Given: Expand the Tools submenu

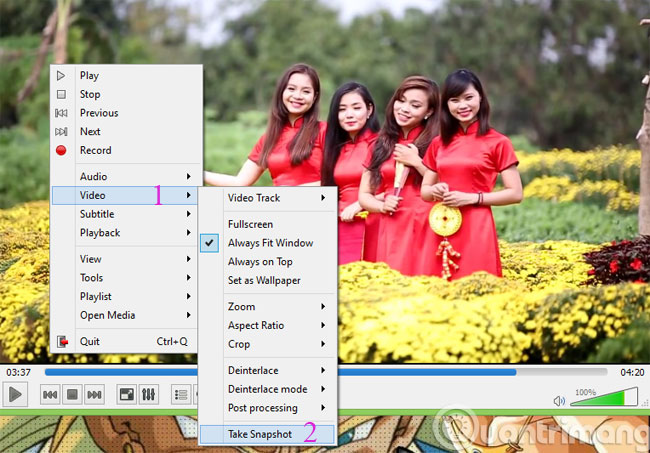Looking at the screenshot, I should tap(124, 278).
